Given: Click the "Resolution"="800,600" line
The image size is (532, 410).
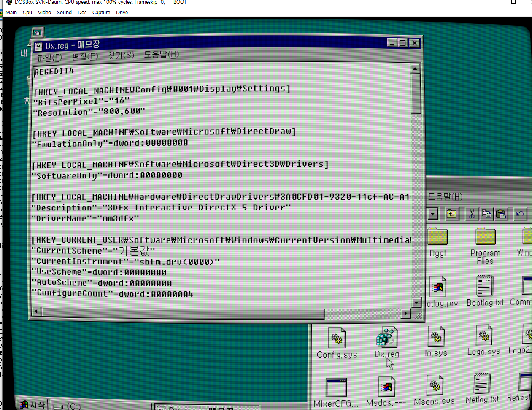Looking at the screenshot, I should [89, 112].
